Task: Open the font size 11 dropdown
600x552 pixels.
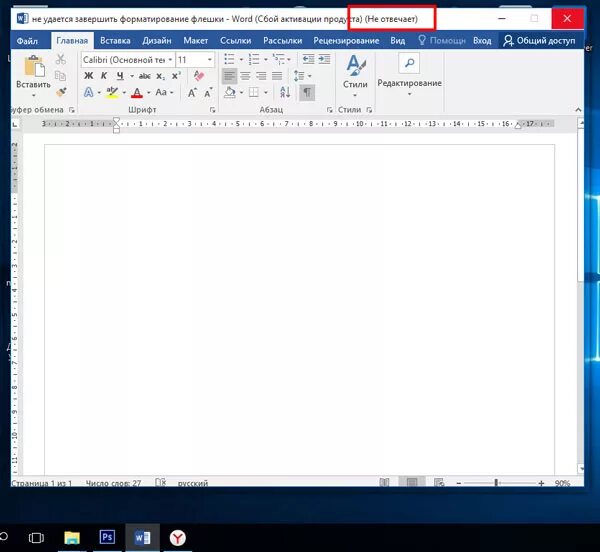Action: tap(210, 60)
